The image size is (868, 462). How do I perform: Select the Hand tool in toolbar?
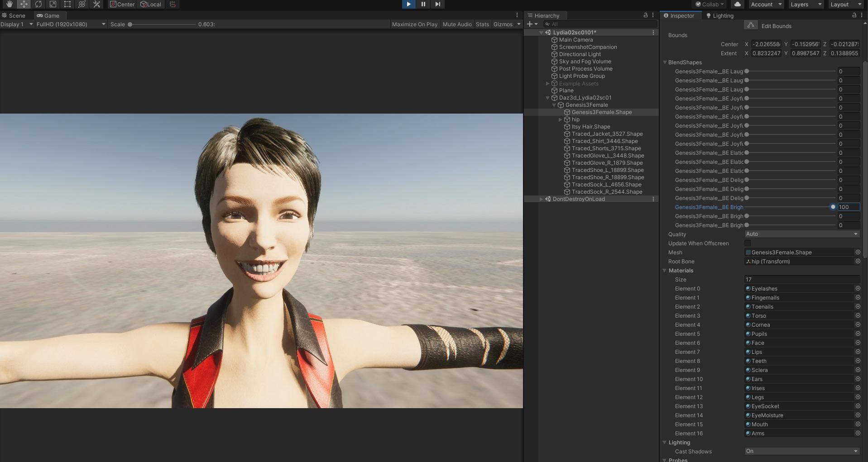[x=9, y=4]
